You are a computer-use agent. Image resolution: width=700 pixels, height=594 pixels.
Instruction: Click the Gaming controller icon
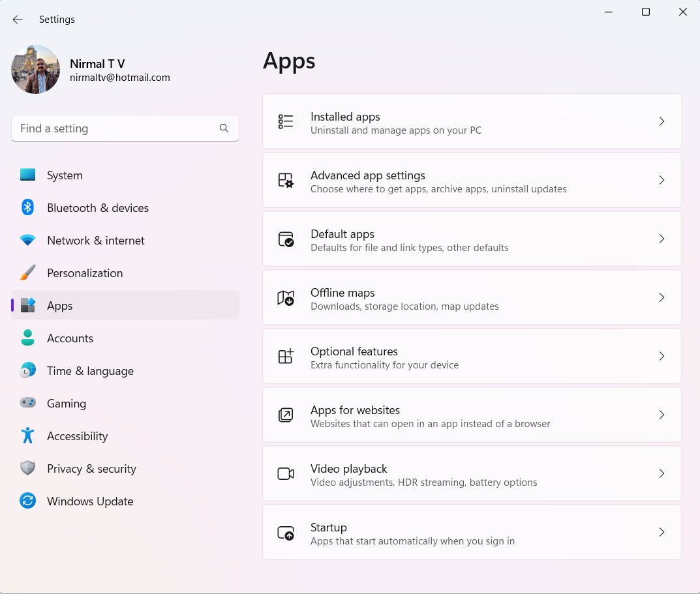click(x=27, y=402)
